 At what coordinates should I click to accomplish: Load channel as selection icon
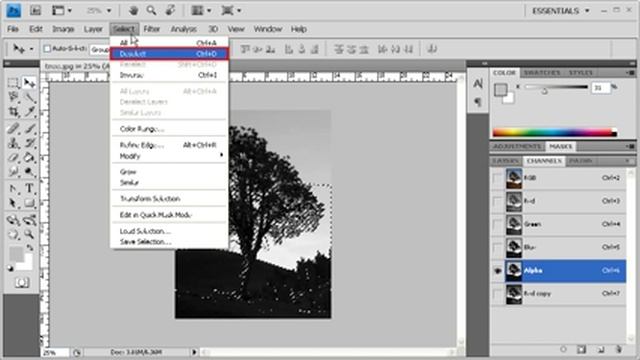tap(563, 349)
